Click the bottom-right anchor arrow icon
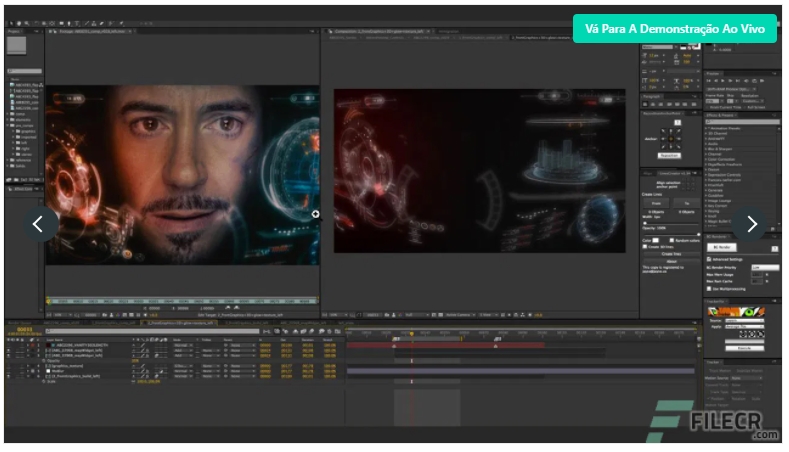Viewport: 789px width, 452px height. (678, 147)
